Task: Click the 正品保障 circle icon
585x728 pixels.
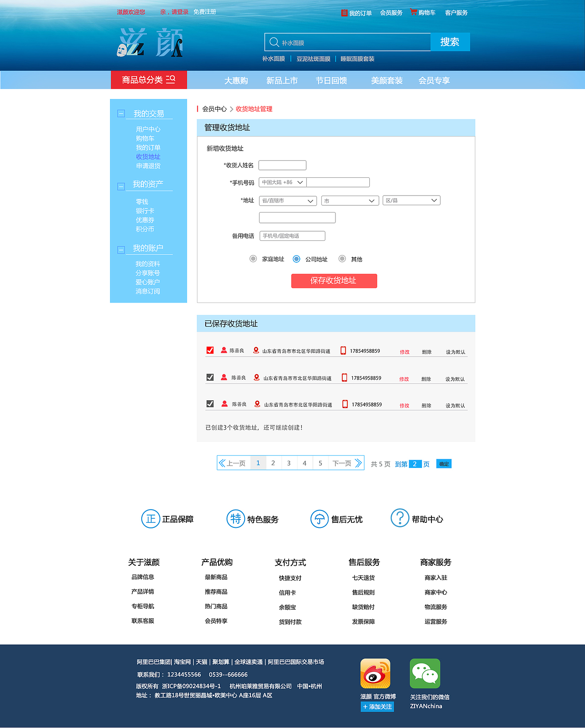Action: pos(150,519)
